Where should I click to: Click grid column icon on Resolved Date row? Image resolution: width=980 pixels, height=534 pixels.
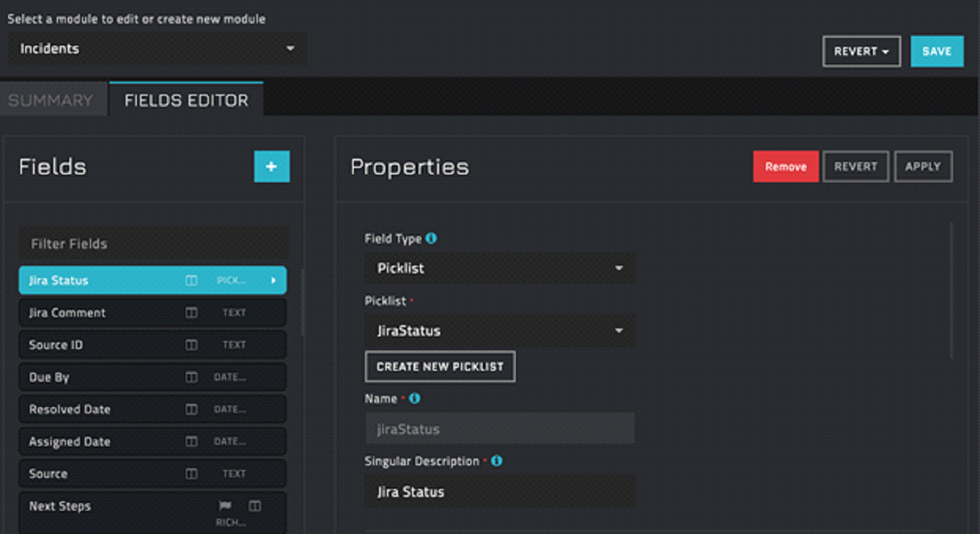(x=191, y=410)
